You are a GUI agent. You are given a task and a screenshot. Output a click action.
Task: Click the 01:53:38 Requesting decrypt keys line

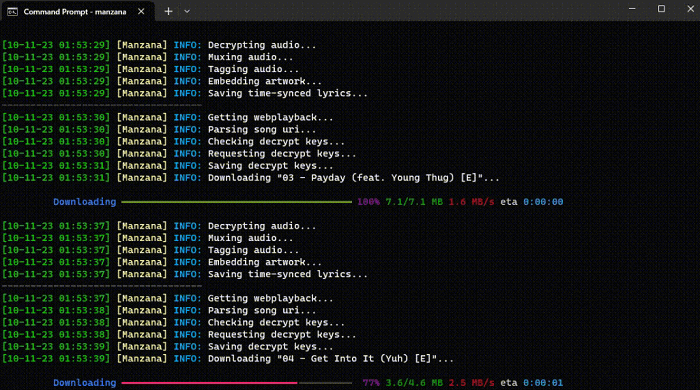tap(179, 335)
